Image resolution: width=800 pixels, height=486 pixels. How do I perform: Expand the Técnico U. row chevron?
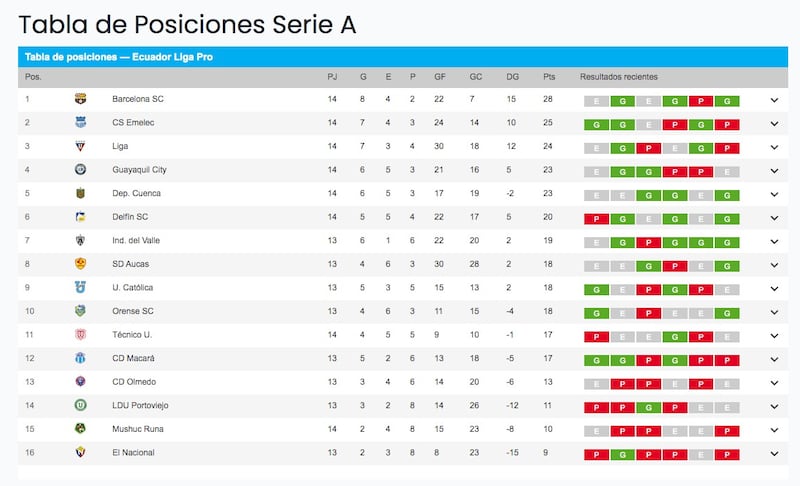[774, 336]
